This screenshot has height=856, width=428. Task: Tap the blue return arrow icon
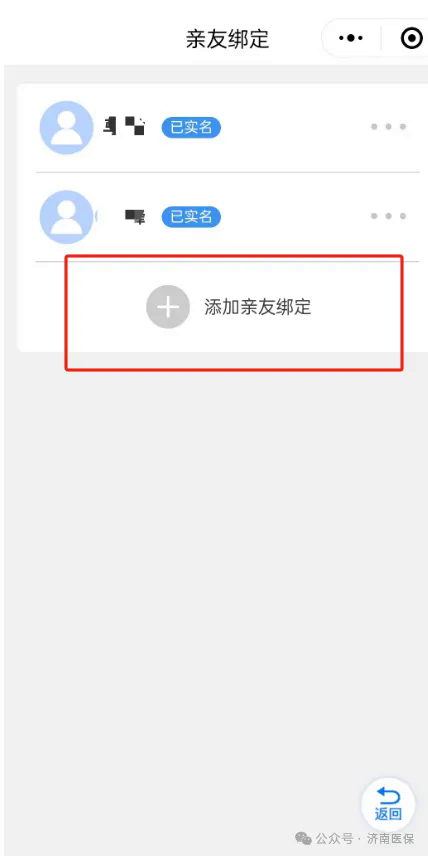click(x=388, y=796)
